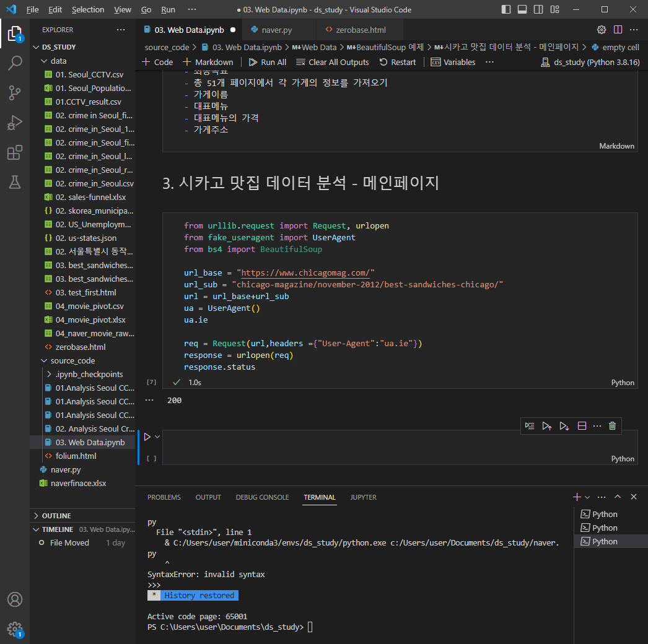The image size is (648, 644).
Task: Open the Extensions view
Action: coord(15,152)
